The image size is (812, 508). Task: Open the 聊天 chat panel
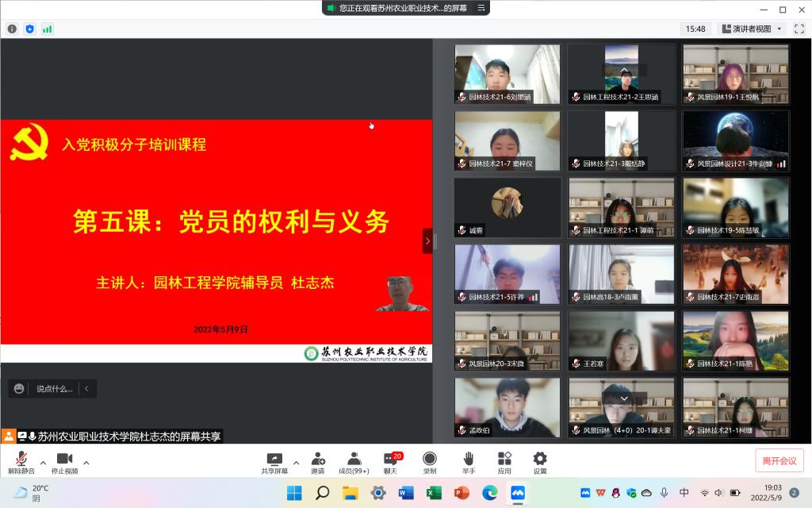coord(392,463)
